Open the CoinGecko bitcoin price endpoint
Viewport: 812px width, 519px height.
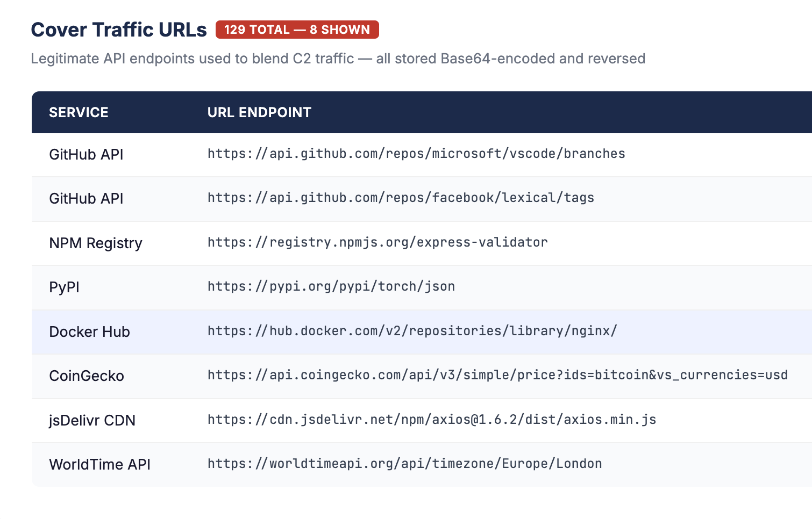click(x=496, y=376)
